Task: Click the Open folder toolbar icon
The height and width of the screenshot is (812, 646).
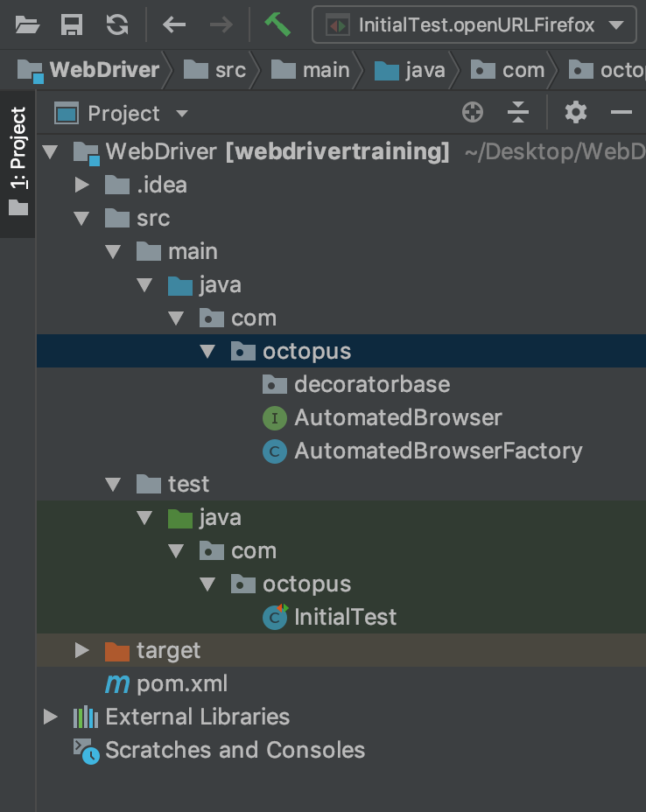Action: 27,24
